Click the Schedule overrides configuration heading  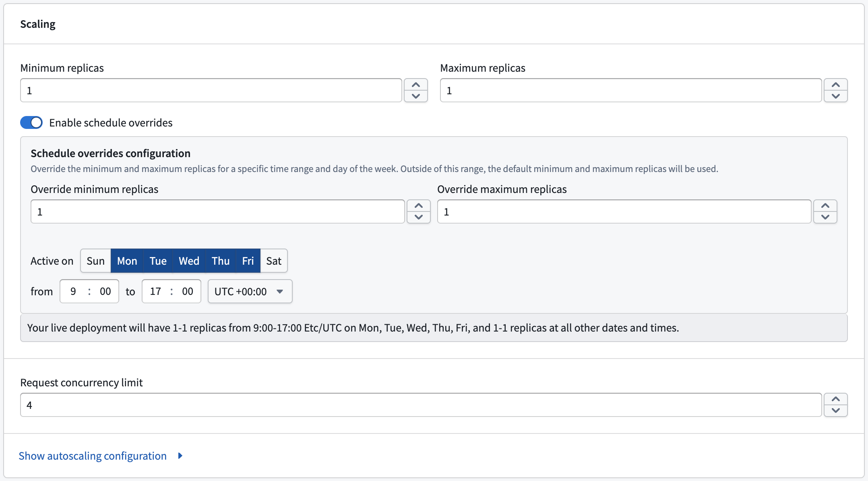coord(111,153)
